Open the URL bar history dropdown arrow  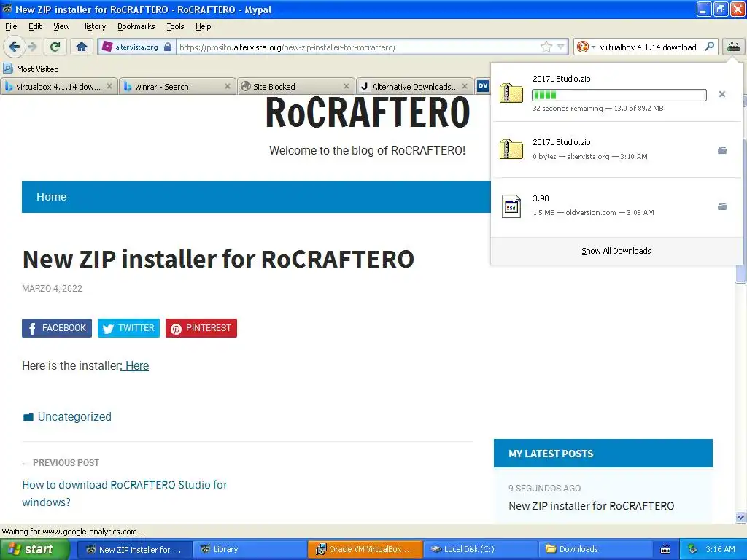click(x=560, y=47)
